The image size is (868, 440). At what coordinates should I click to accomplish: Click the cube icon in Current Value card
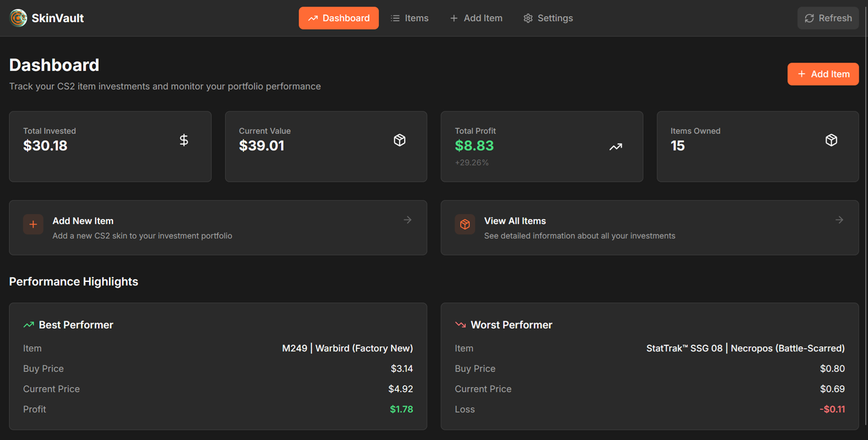pos(400,140)
